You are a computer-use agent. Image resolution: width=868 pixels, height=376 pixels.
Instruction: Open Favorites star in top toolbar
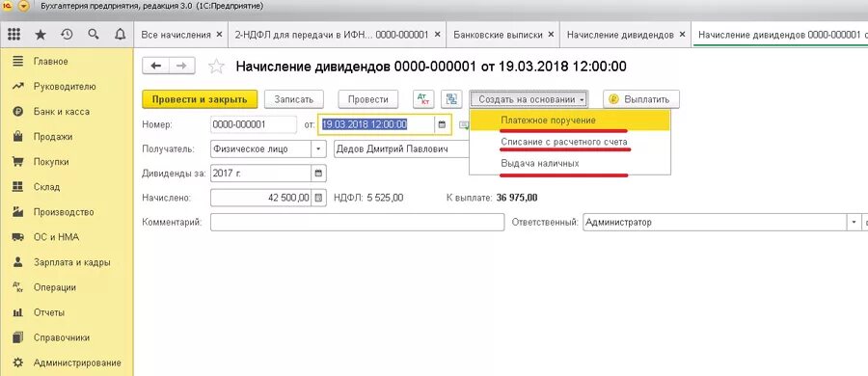click(41, 35)
